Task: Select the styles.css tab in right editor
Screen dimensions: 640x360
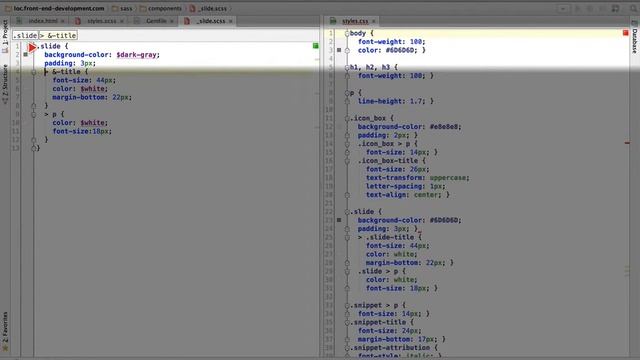Action: click(351, 21)
